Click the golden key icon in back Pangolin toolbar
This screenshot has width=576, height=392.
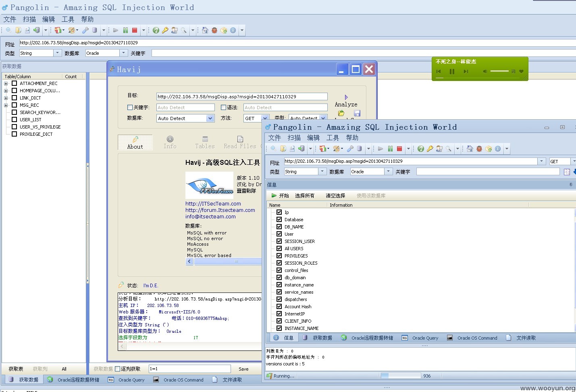point(165,30)
